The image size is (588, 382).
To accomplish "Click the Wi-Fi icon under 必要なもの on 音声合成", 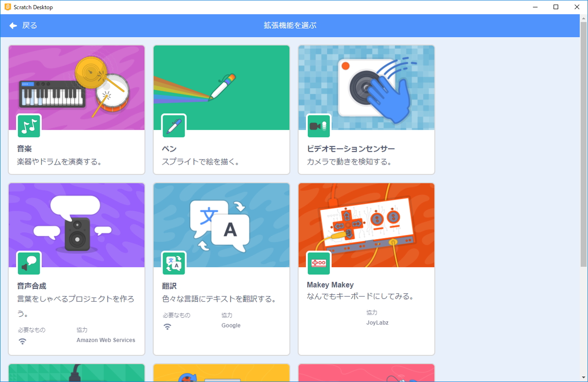I will click(x=22, y=341).
